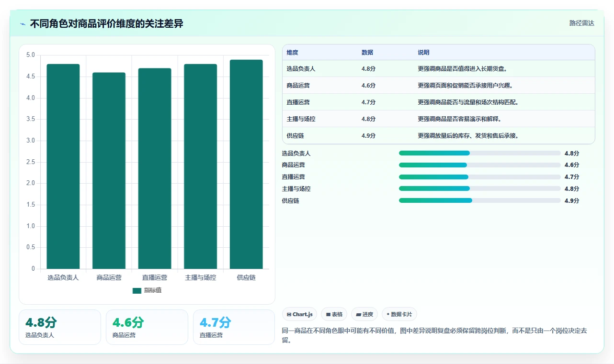This screenshot has width=614, height=364.
Task: Open the 4.7分 直播运营 data card
Action: [x=234, y=327]
